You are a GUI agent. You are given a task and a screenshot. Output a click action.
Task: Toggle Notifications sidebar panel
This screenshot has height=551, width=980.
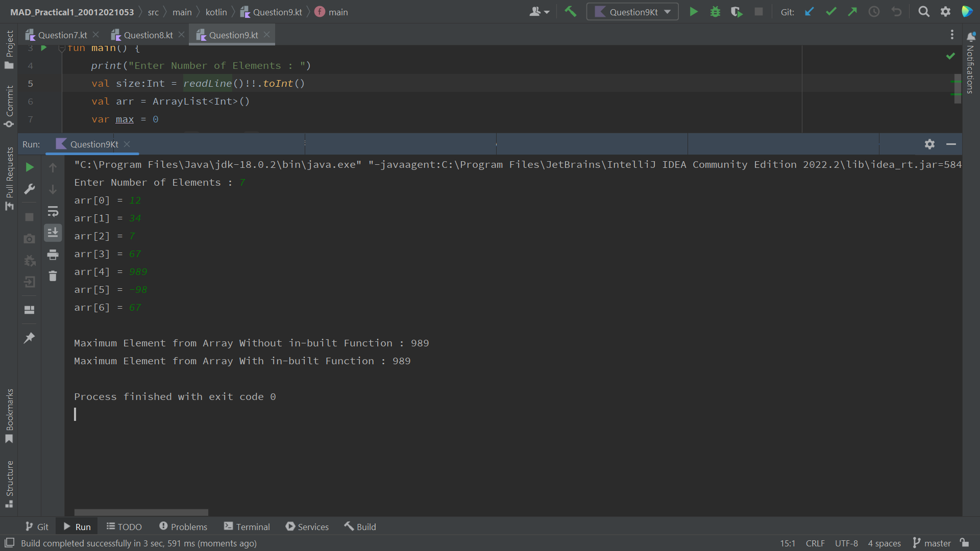point(970,64)
